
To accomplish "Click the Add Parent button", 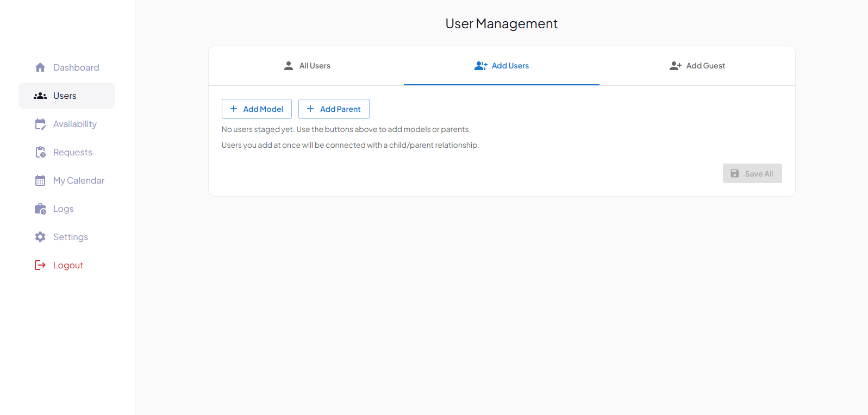I will tap(334, 109).
